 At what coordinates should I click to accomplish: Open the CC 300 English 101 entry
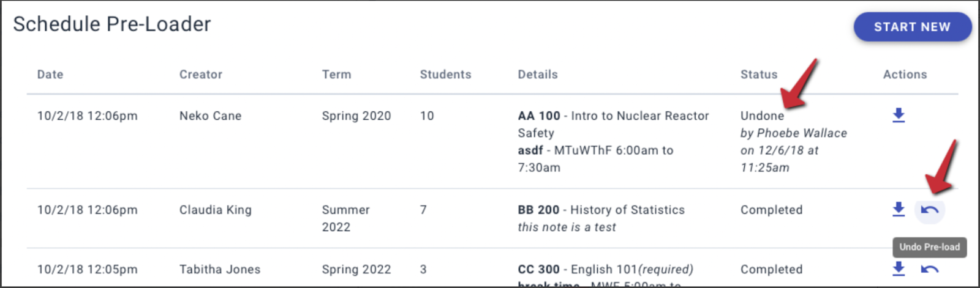click(606, 269)
